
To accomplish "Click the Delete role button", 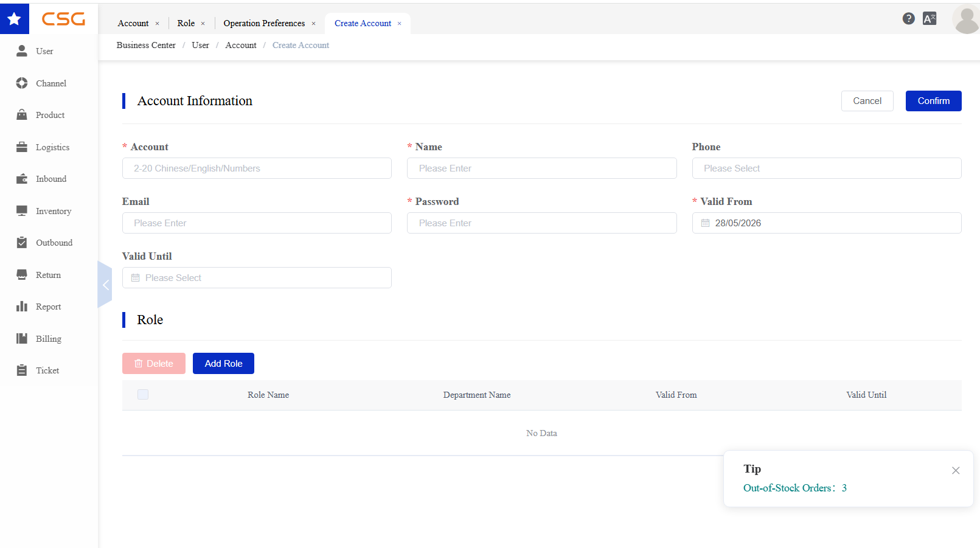I will (154, 364).
